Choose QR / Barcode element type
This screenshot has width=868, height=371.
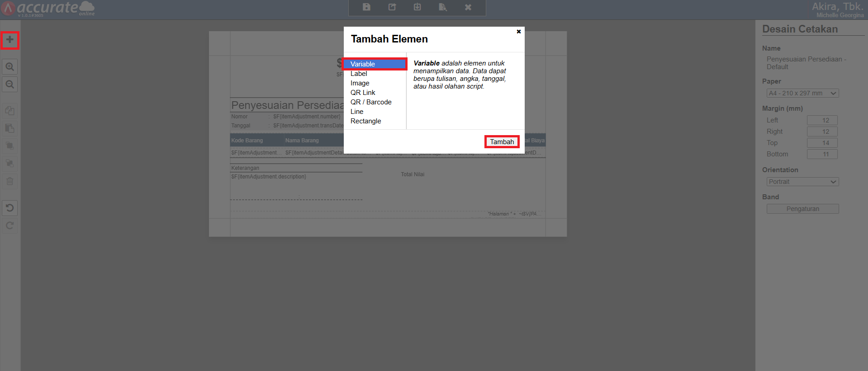coord(371,102)
